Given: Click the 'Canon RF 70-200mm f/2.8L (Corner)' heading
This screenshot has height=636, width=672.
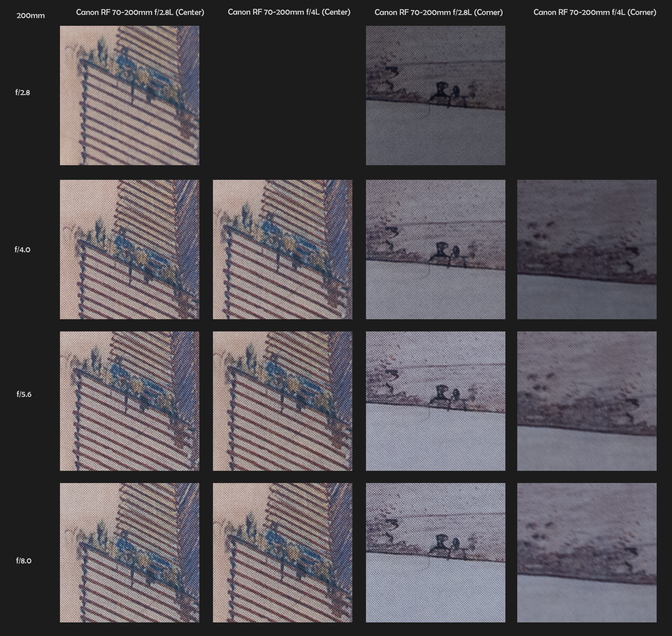Looking at the screenshot, I should [x=438, y=12].
